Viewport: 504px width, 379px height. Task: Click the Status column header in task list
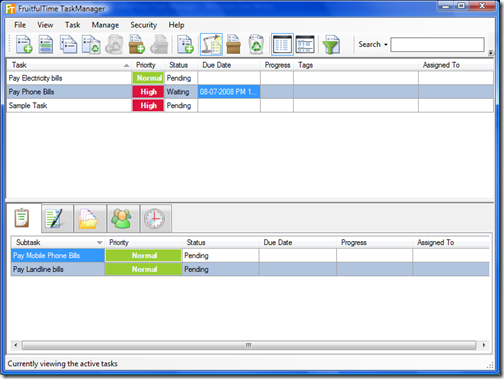click(181, 65)
